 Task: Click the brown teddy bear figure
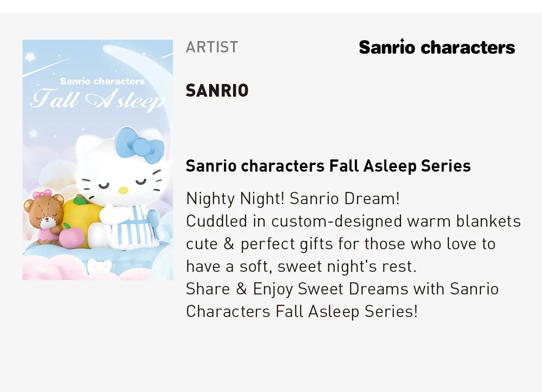44,217
